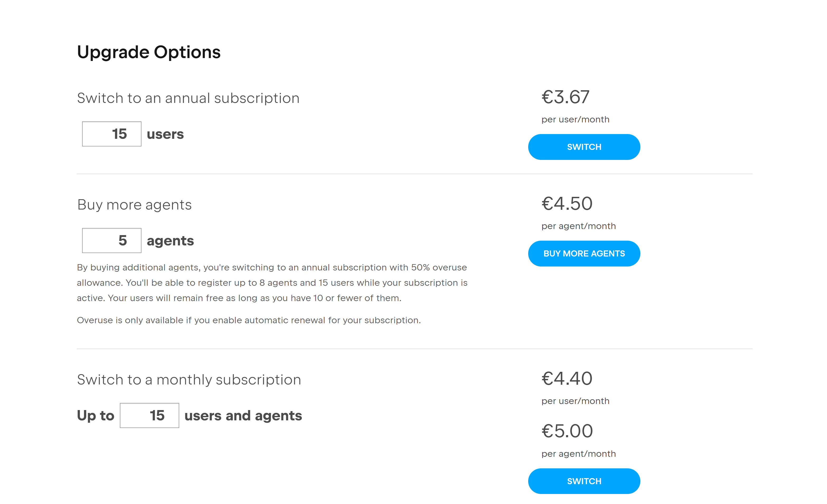Click the Up to label near the monthly field
This screenshot has width=827, height=504.
96,415
